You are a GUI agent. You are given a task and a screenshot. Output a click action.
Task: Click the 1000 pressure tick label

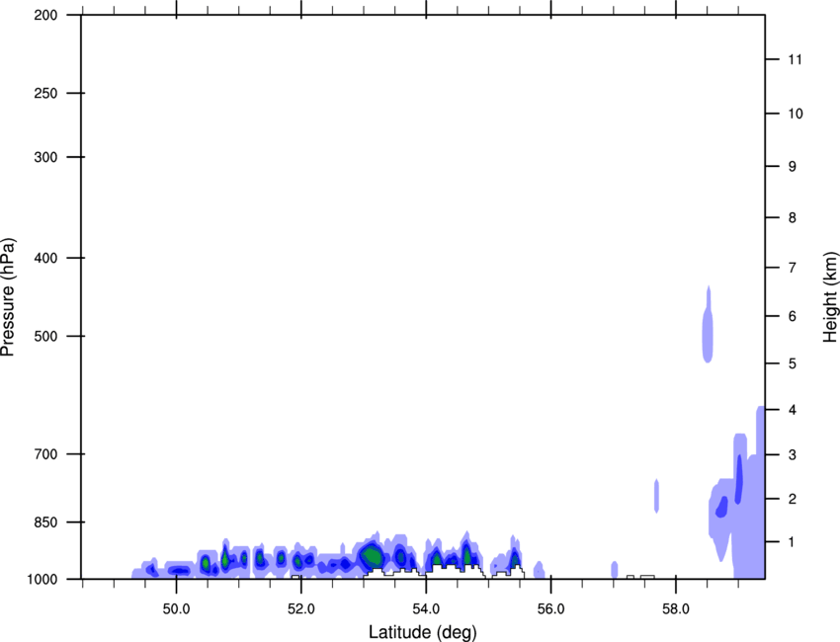(x=42, y=579)
